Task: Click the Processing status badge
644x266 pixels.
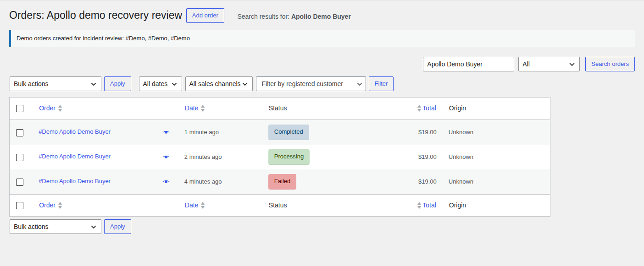Action: point(289,157)
